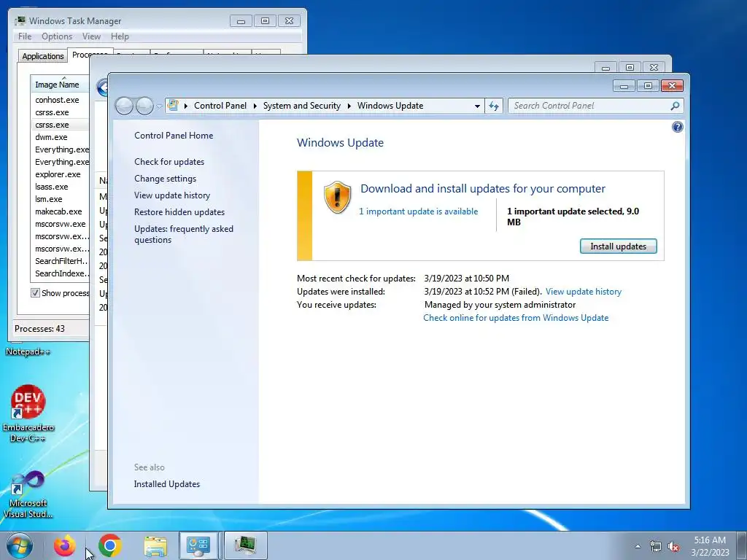The height and width of the screenshot is (560, 747).
Task: Select lsass.exe process row
Action: pyautogui.click(x=60, y=187)
